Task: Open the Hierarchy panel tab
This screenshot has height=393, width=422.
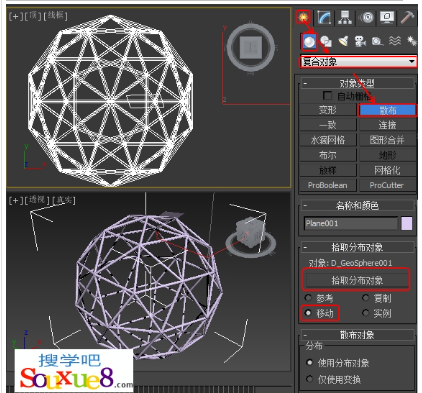Action: (x=345, y=17)
